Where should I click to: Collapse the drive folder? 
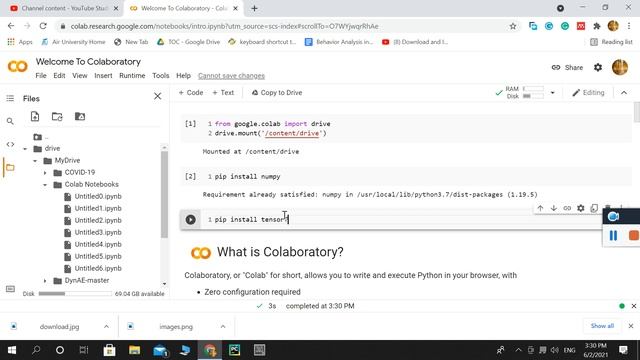(x=25, y=149)
